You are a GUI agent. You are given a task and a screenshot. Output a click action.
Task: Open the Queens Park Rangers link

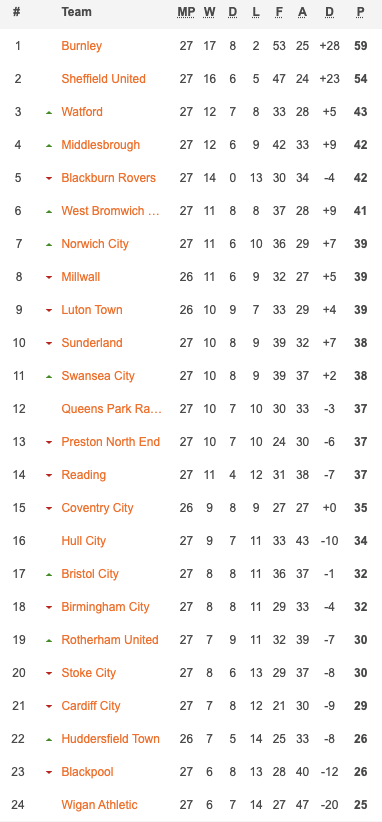(112, 409)
